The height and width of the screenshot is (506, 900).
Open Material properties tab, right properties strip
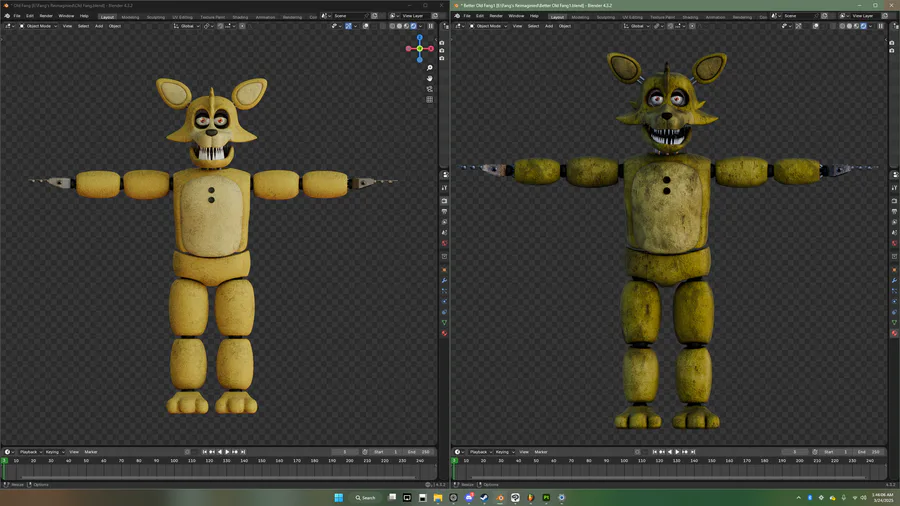coord(894,333)
